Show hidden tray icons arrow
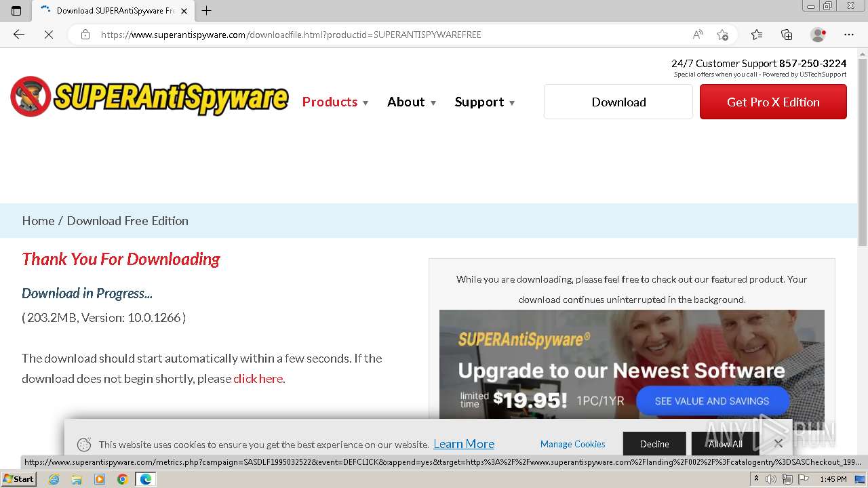868x488 pixels. (x=756, y=479)
